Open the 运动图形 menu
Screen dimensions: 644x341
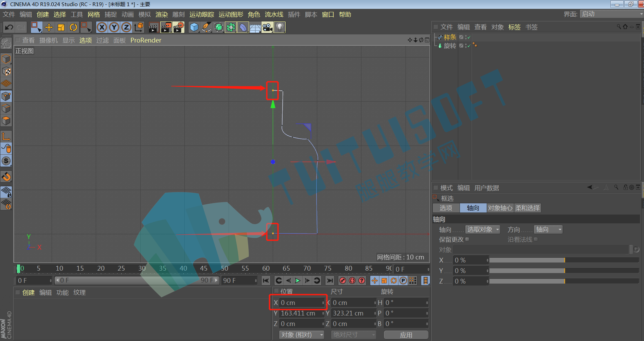[231, 15]
